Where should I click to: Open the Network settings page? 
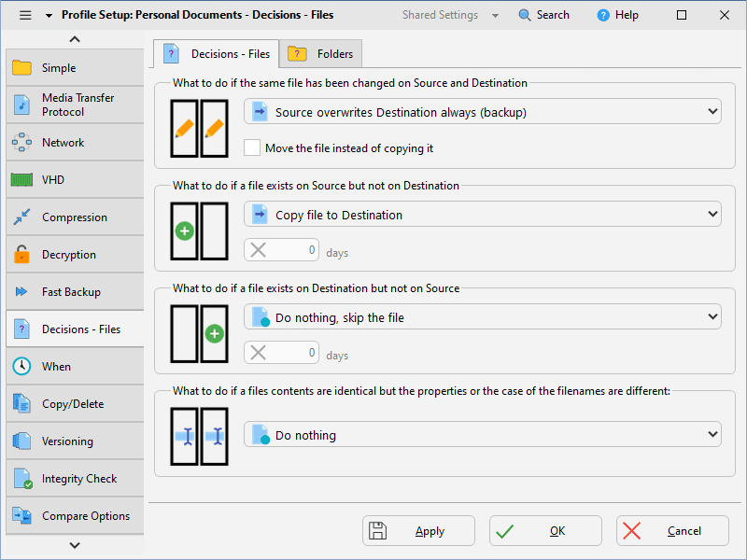pos(75,142)
